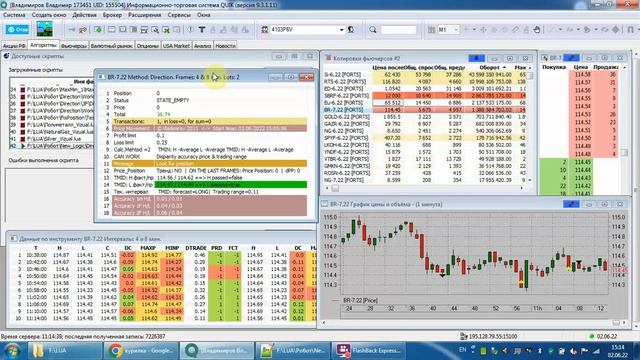Click the round exclamation icon in toolbar
Screen dimensions: 640x360
pyautogui.click(x=191, y=30)
